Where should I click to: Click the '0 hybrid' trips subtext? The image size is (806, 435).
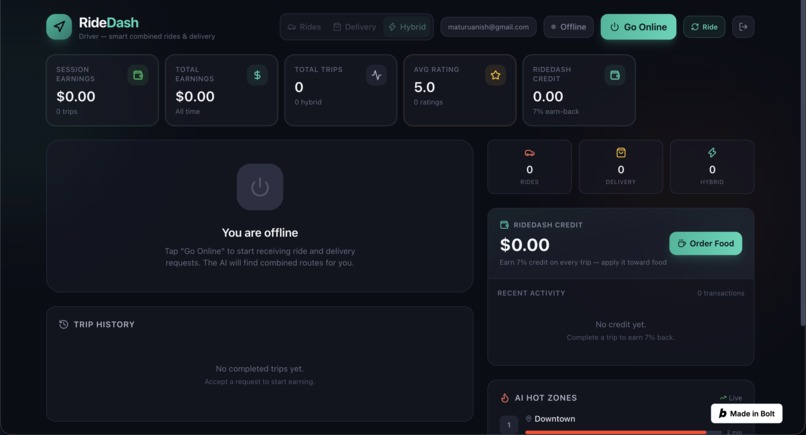pos(308,102)
